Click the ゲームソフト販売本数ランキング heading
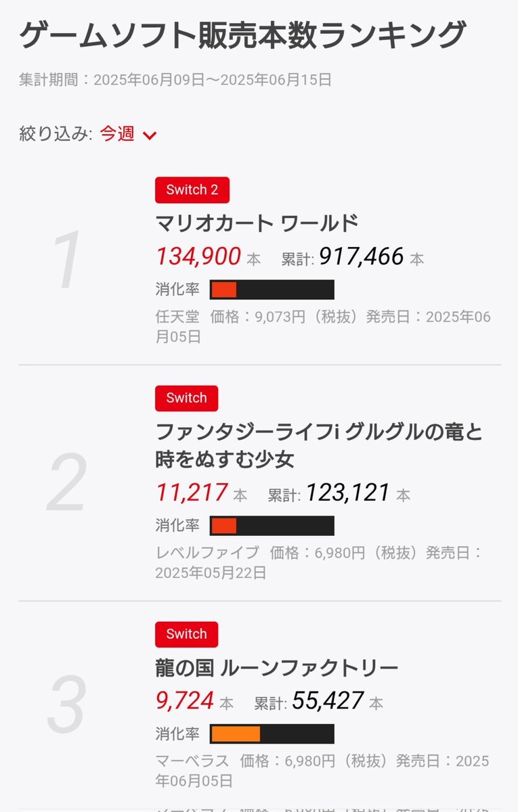Image resolution: width=518 pixels, height=812 pixels. click(242, 36)
